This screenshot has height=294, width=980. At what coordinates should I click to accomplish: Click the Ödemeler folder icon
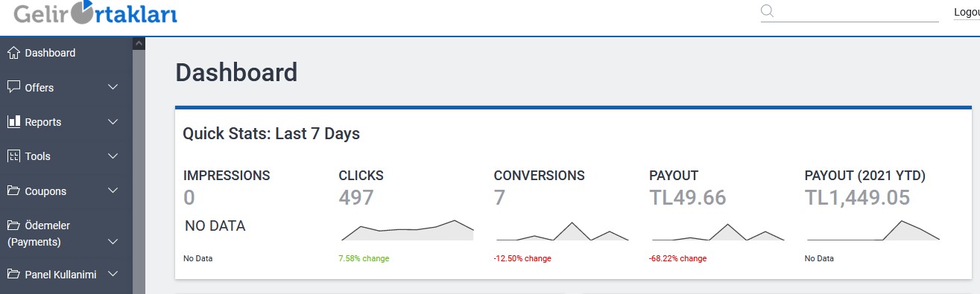point(13,225)
